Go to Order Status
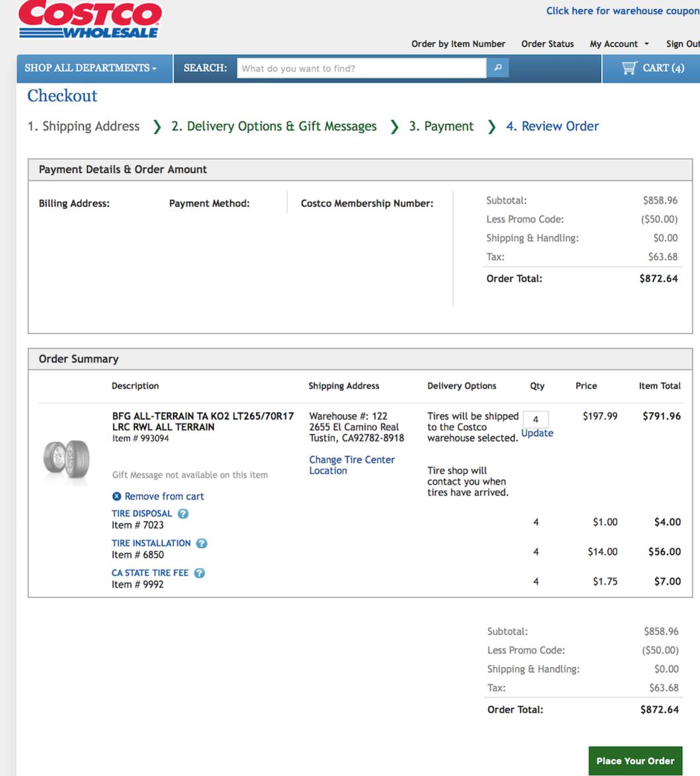 coord(547,44)
